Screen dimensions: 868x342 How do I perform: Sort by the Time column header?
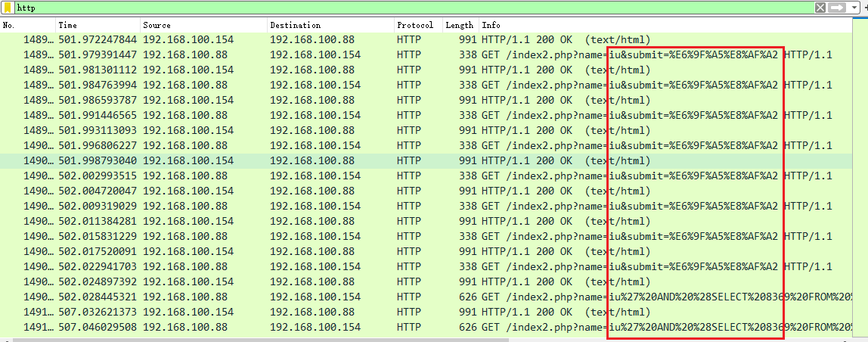coord(97,25)
